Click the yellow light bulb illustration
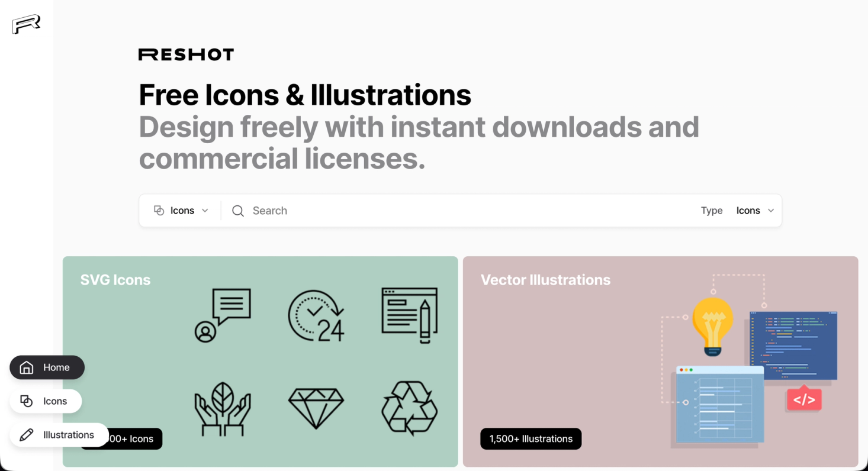Image resolution: width=868 pixels, height=471 pixels. point(713,327)
